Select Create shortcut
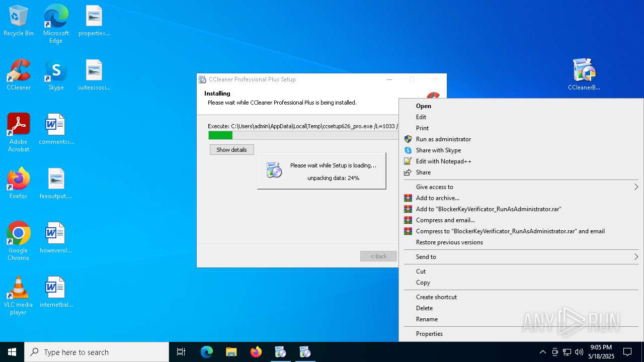Screen dimensions: 644x362 [x=521, y=297]
